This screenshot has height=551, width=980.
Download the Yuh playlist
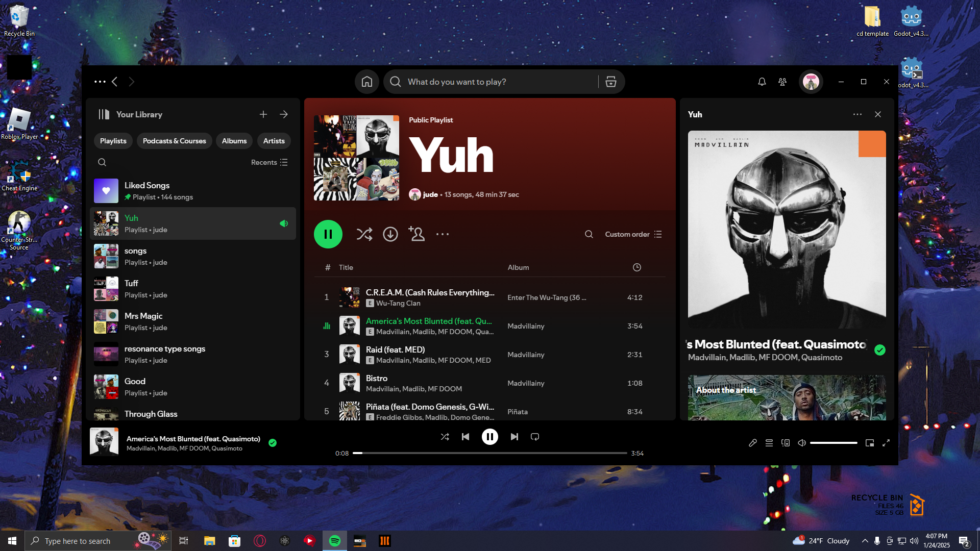coord(390,234)
